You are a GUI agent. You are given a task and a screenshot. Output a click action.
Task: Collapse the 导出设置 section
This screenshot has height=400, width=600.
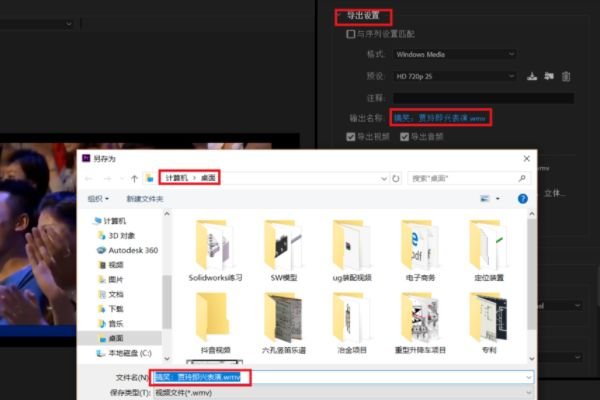click(339, 16)
